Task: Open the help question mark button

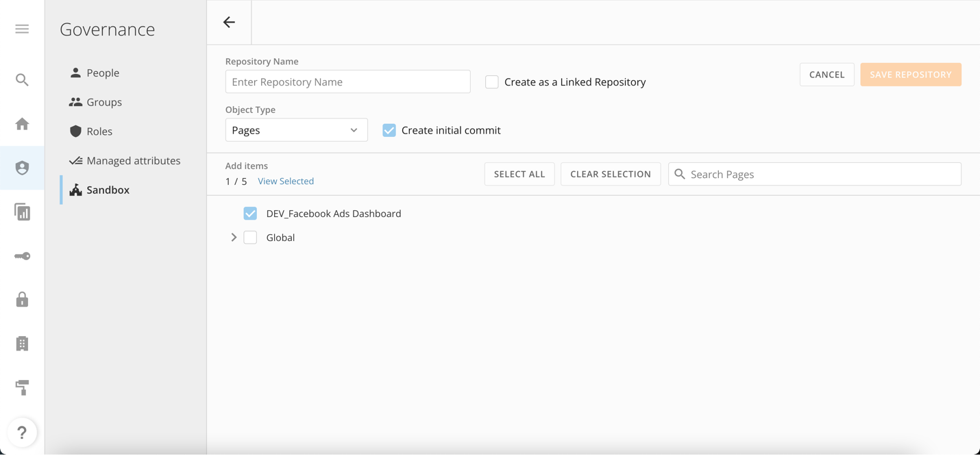Action: (22, 433)
